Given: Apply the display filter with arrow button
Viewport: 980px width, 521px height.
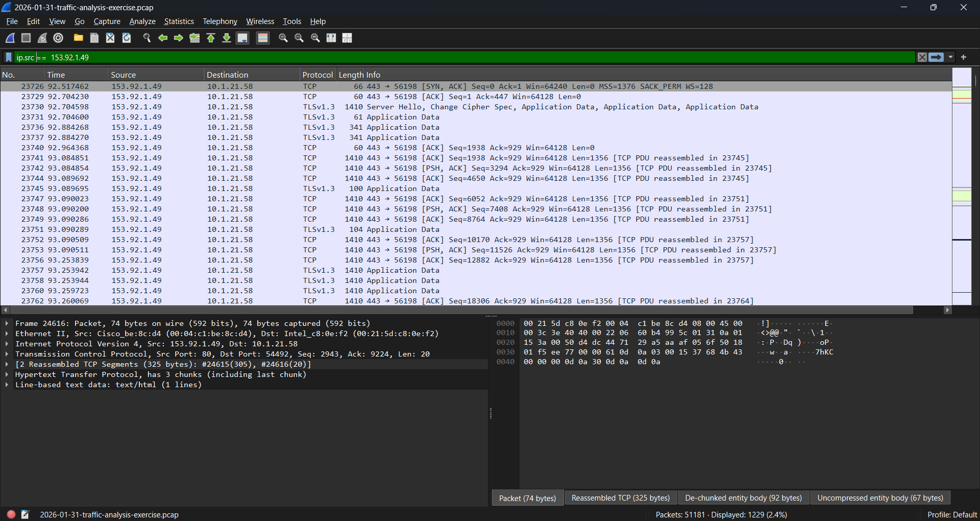Looking at the screenshot, I should 936,57.
